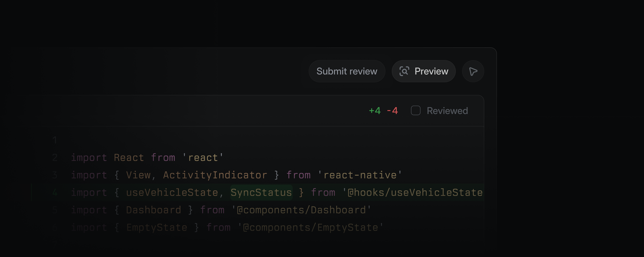The image size is (644, 257).
Task: Tick the Reviewed checkbox
Action: [416, 110]
